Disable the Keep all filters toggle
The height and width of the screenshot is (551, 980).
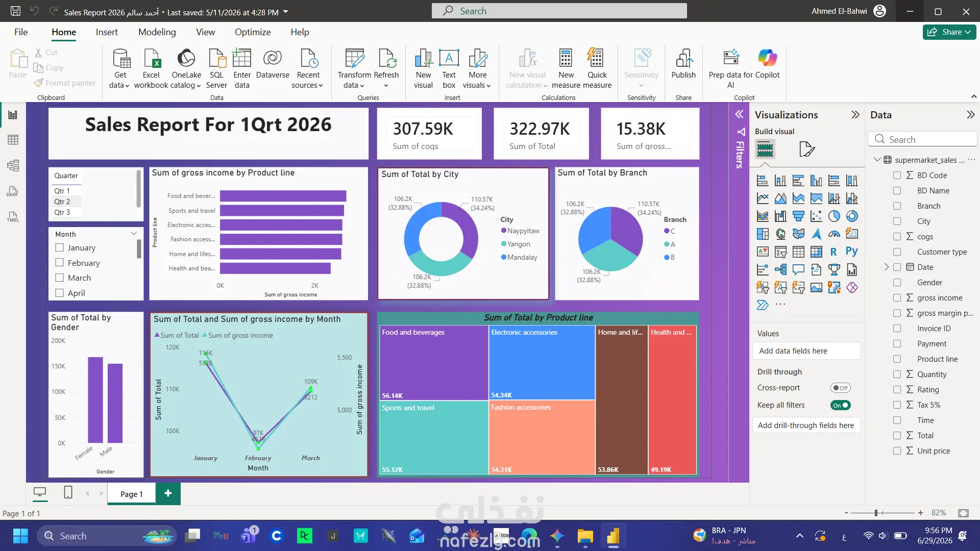click(x=840, y=405)
